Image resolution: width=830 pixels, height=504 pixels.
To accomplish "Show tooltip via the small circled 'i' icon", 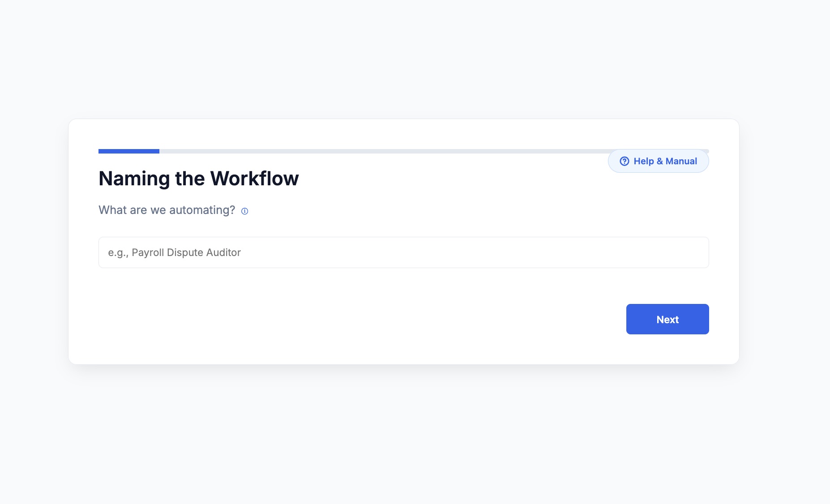I will (x=244, y=211).
